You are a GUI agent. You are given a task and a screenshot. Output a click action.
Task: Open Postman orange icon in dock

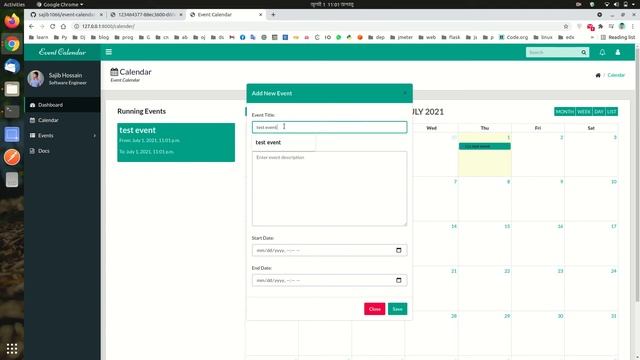click(x=12, y=157)
